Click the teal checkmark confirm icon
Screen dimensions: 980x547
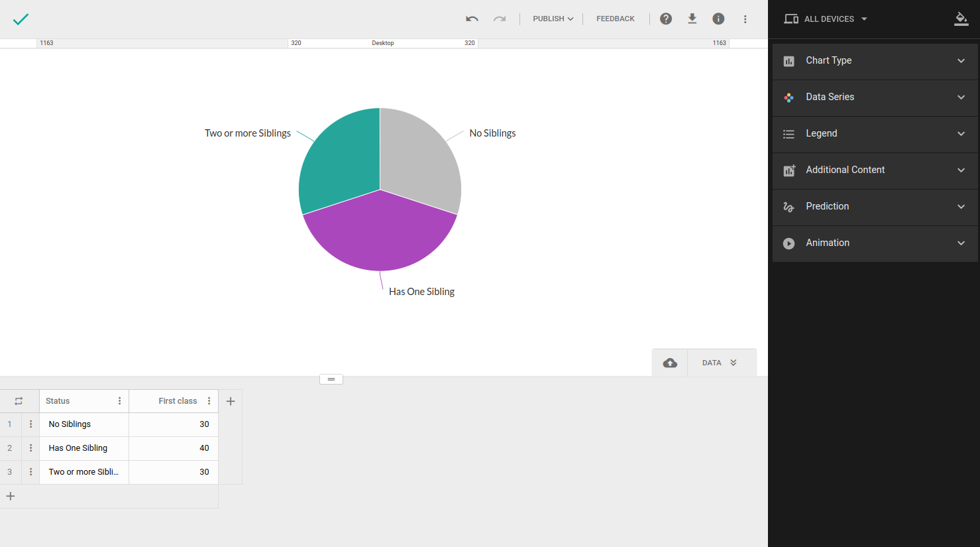[21, 19]
